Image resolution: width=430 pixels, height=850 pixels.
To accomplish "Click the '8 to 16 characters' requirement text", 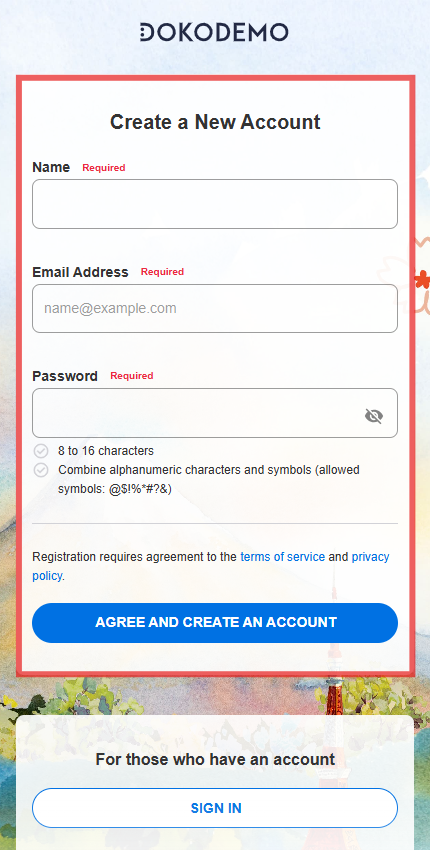I will tap(106, 451).
